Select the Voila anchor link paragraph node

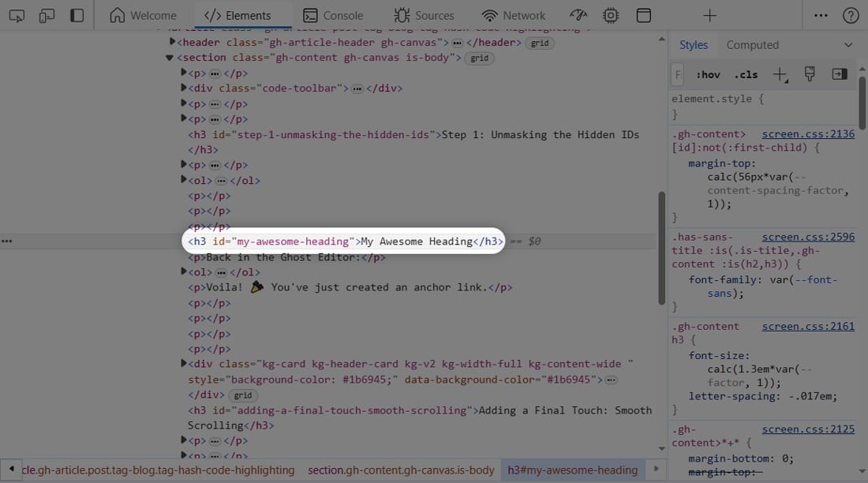pyautogui.click(x=350, y=287)
